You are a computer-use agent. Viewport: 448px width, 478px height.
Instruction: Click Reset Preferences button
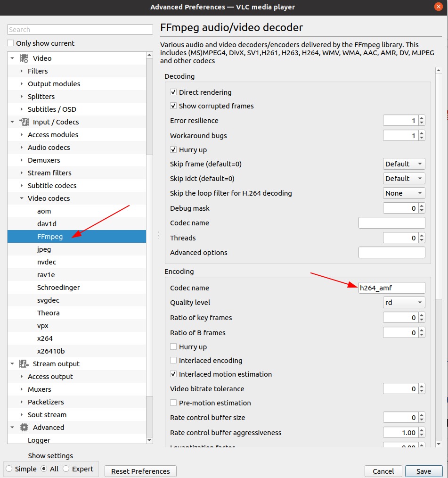(x=140, y=471)
